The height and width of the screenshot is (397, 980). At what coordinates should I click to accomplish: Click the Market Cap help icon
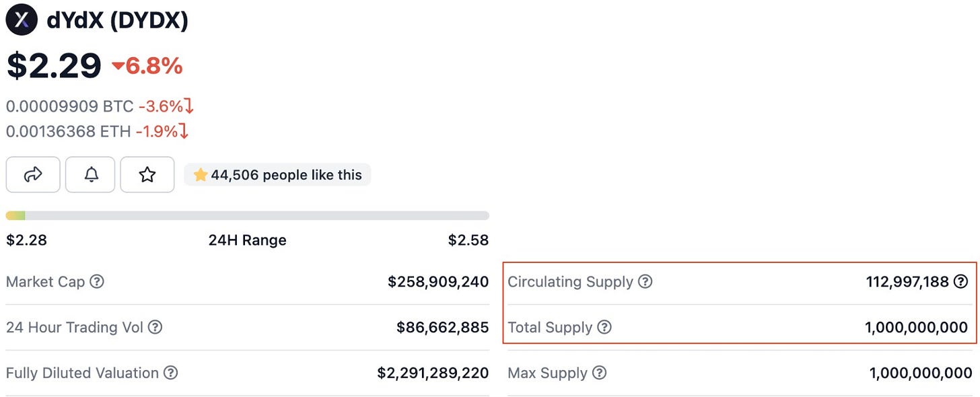(x=97, y=282)
